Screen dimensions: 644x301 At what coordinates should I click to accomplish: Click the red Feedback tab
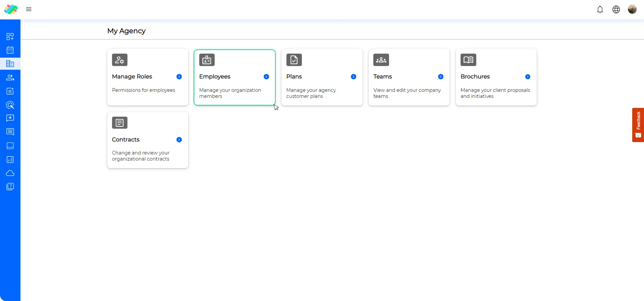[638, 125]
